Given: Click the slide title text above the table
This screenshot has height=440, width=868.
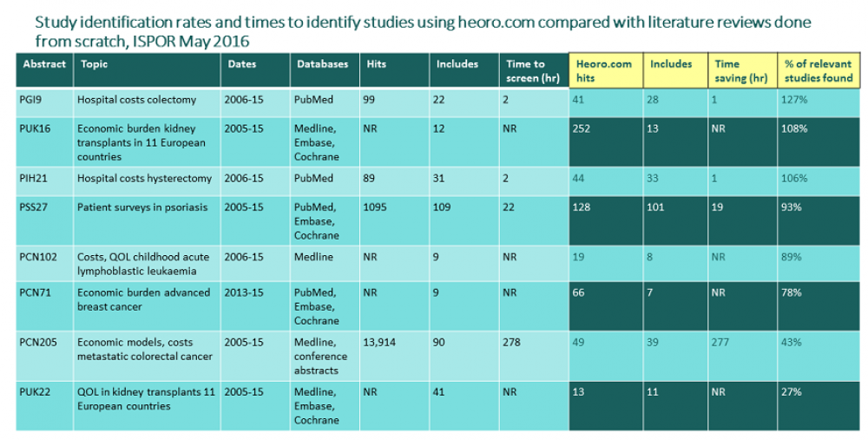Looking at the screenshot, I should pyautogui.click(x=417, y=30).
